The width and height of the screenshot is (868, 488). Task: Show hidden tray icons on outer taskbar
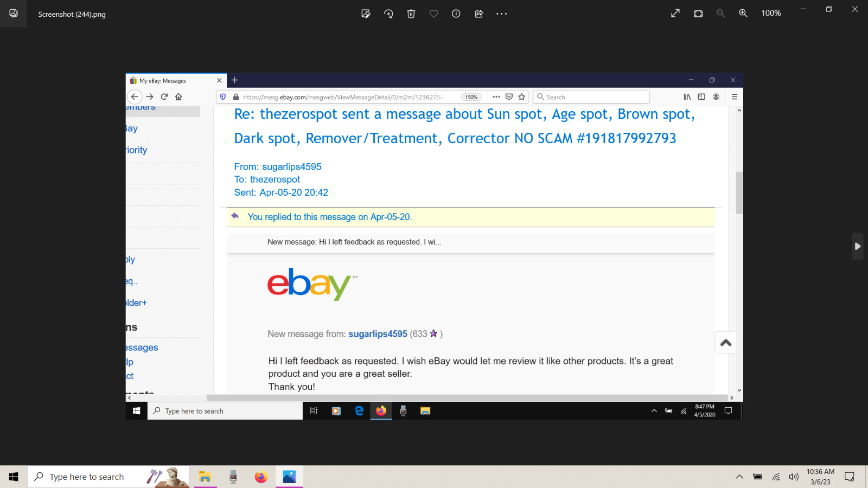(739, 477)
